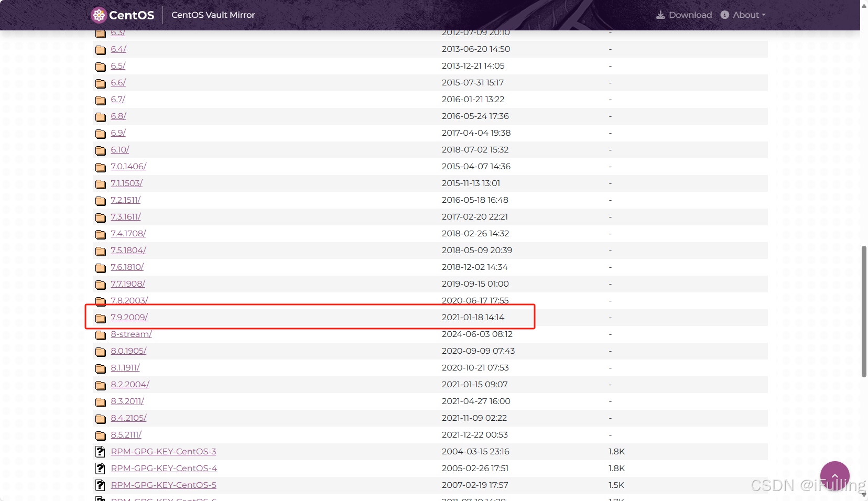Open the 7.5.1804/ directory link
The image size is (868, 501).
point(128,250)
